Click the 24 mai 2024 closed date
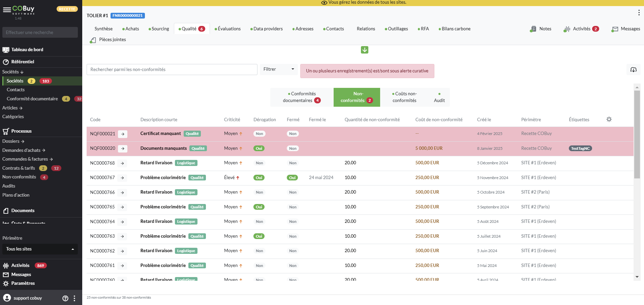This screenshot has height=305, width=644. [x=321, y=178]
